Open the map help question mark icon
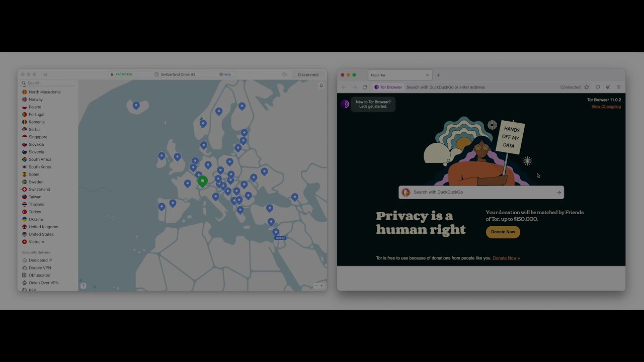The image size is (644, 362). 84,286
